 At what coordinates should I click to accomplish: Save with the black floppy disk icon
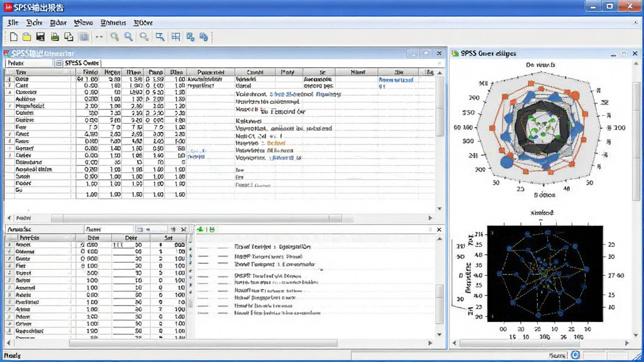click(40, 37)
